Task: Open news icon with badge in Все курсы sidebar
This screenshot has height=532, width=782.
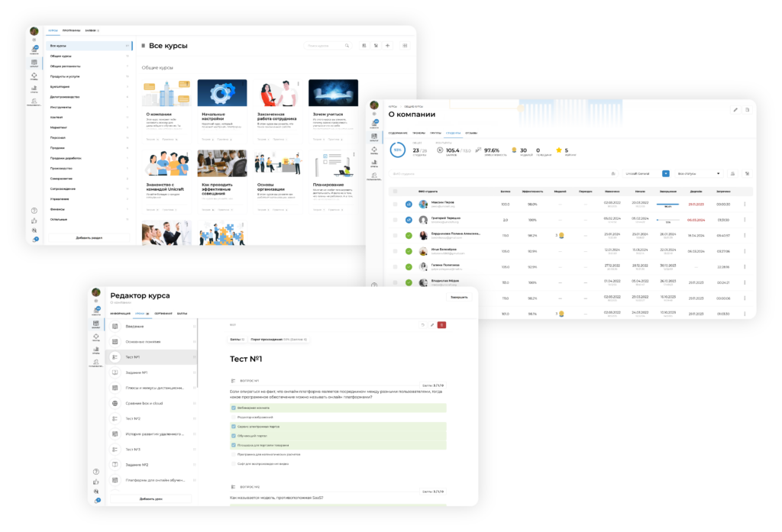Action: point(34,50)
